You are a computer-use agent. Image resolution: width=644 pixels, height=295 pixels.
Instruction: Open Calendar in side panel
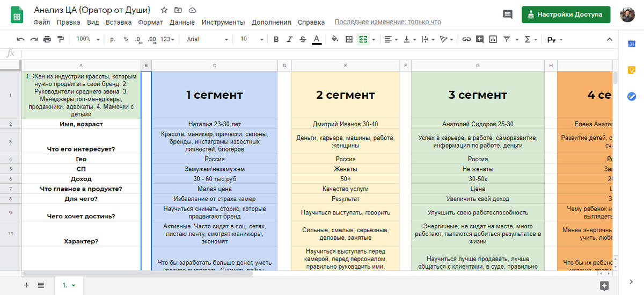(632, 44)
